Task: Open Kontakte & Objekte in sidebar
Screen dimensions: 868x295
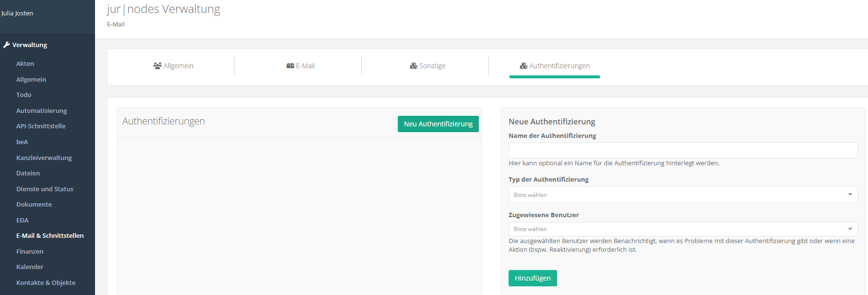Action: 46,283
